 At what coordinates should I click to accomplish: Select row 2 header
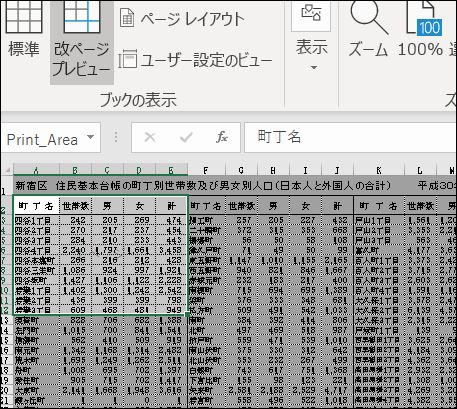[6, 206]
